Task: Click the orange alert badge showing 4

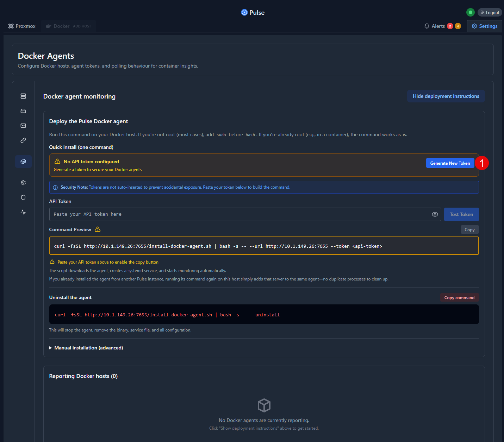Action: (x=458, y=26)
